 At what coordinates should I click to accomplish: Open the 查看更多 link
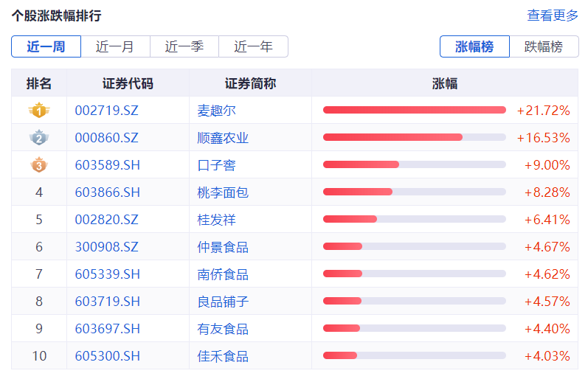(x=553, y=15)
